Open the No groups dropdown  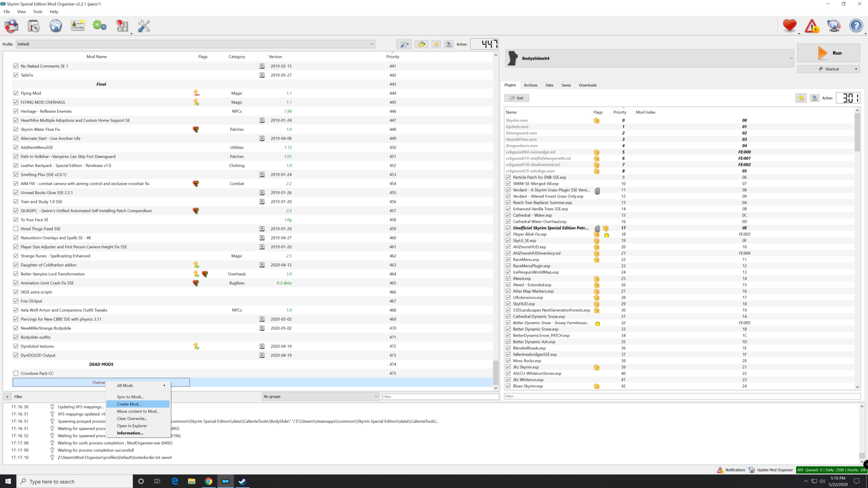[x=320, y=397]
